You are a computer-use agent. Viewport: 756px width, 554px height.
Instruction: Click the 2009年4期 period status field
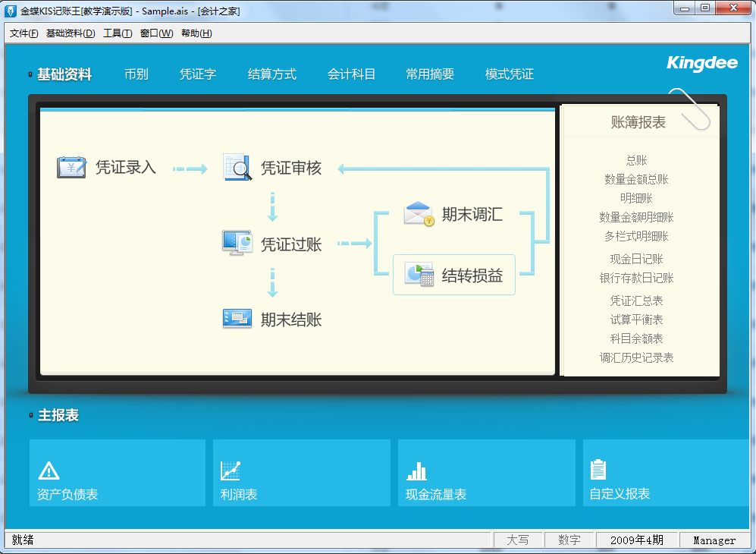(636, 540)
